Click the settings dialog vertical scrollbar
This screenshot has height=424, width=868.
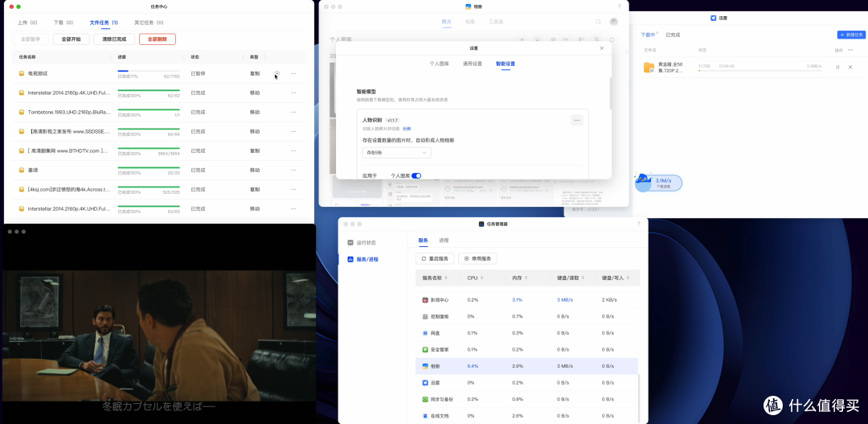click(x=610, y=93)
